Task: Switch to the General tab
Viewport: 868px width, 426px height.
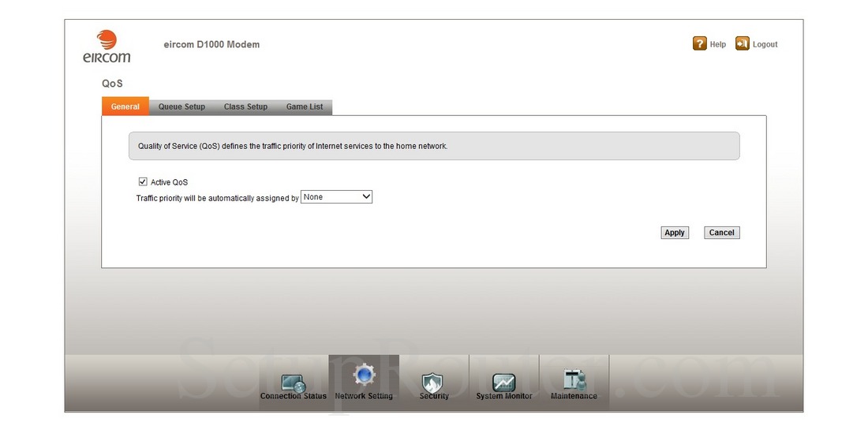Action: point(125,106)
